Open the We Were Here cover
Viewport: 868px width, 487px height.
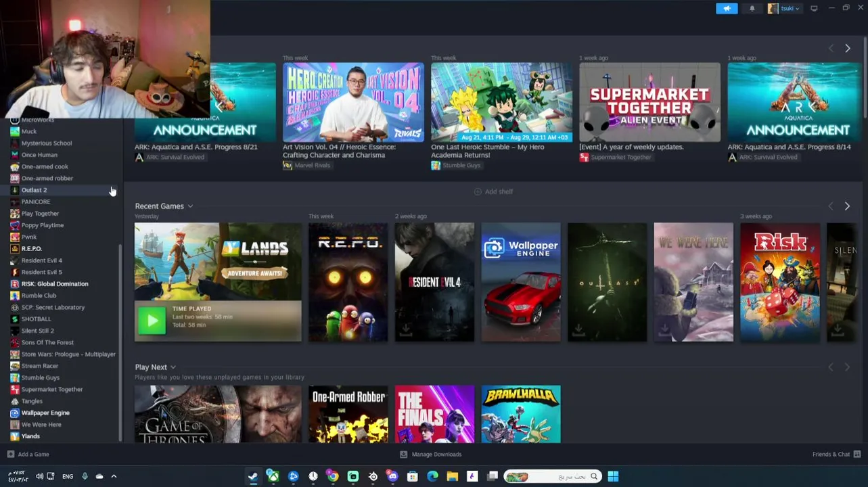693,282
